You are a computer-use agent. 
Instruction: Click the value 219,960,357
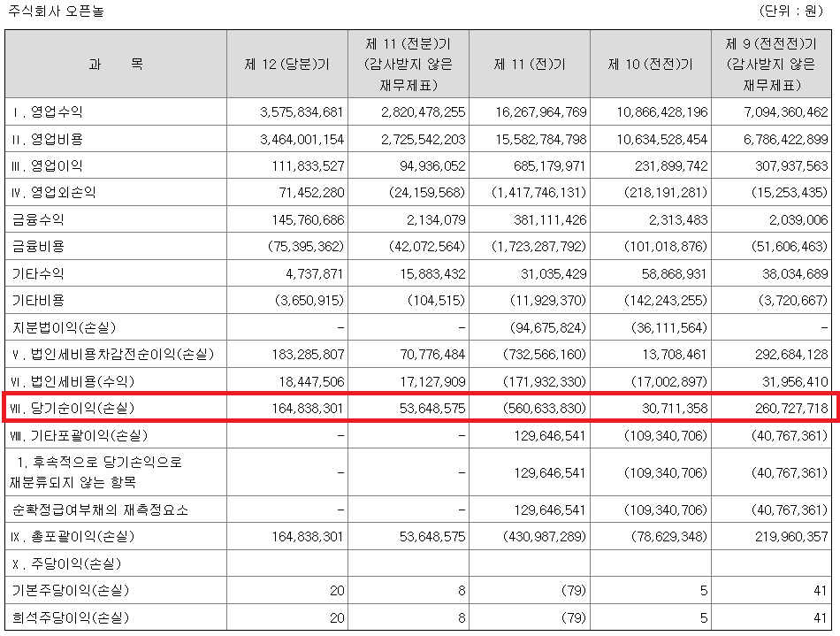tap(791, 537)
